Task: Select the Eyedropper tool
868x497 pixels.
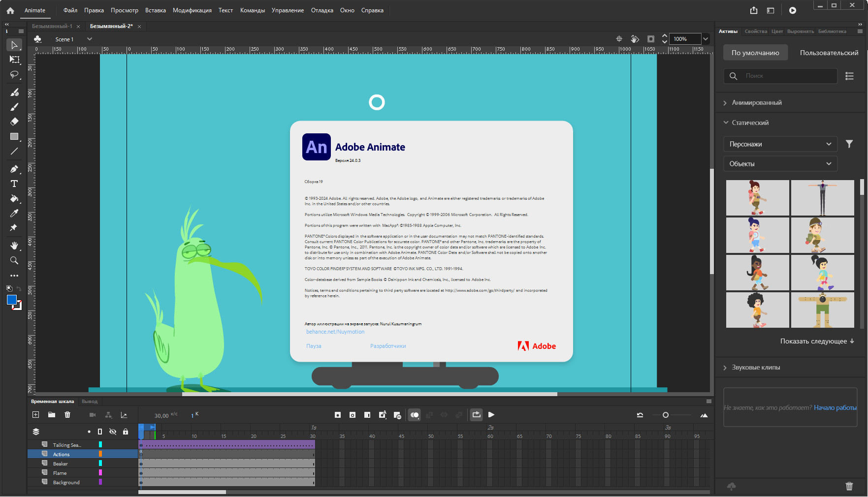Action: (x=14, y=213)
